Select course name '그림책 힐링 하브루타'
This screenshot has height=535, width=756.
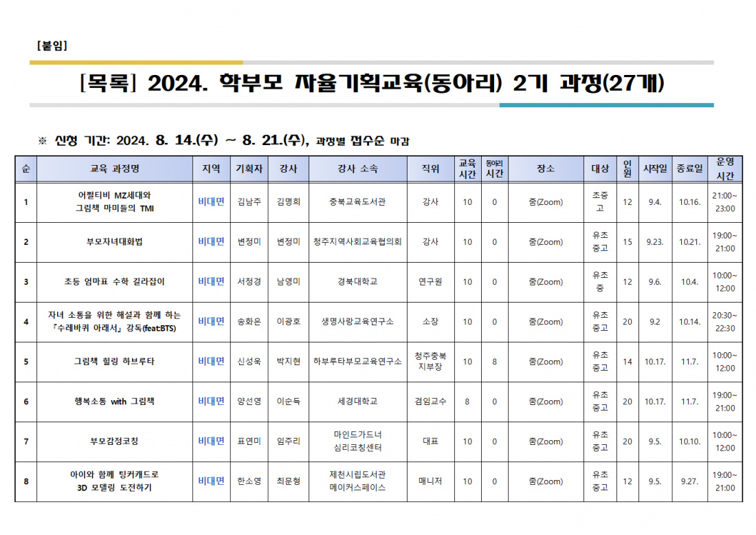click(x=115, y=361)
